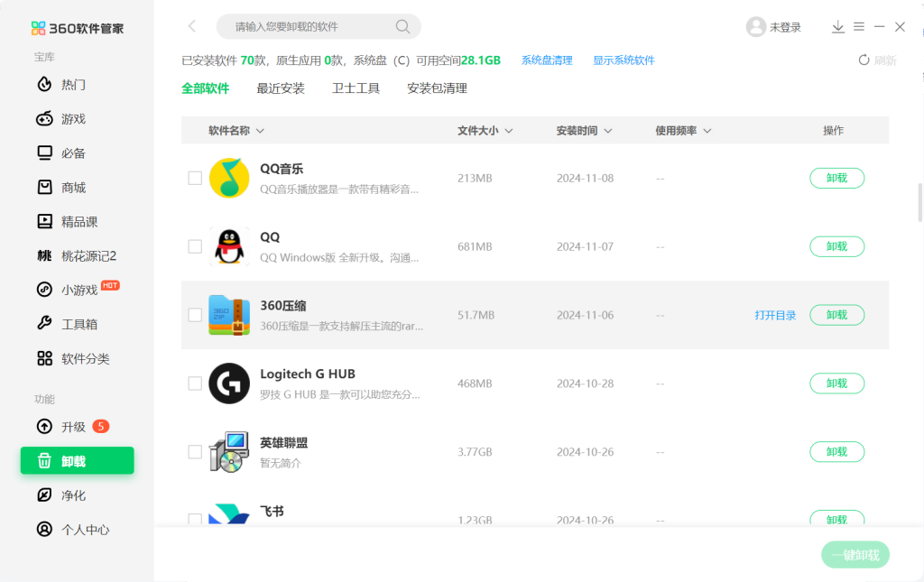Check the Logitech G HUB checkbox
Viewport: 924px width, 582px height.
[195, 383]
